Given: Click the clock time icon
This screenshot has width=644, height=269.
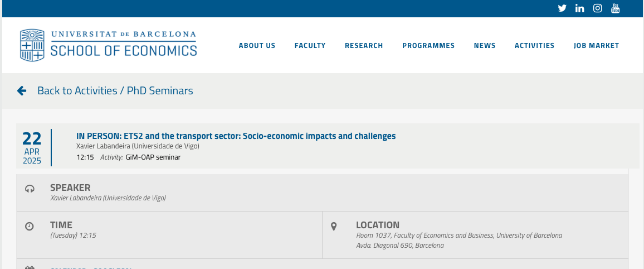Looking at the screenshot, I should pos(30,226).
